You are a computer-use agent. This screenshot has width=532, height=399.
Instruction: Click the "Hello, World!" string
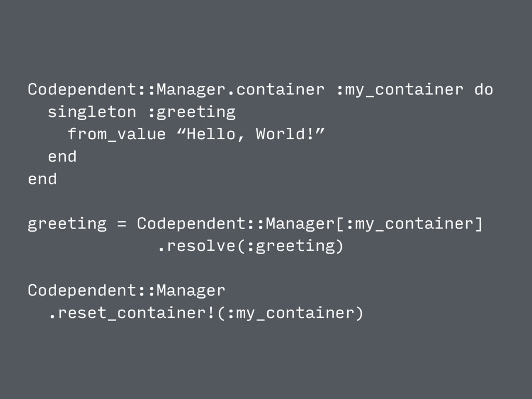[x=251, y=135]
